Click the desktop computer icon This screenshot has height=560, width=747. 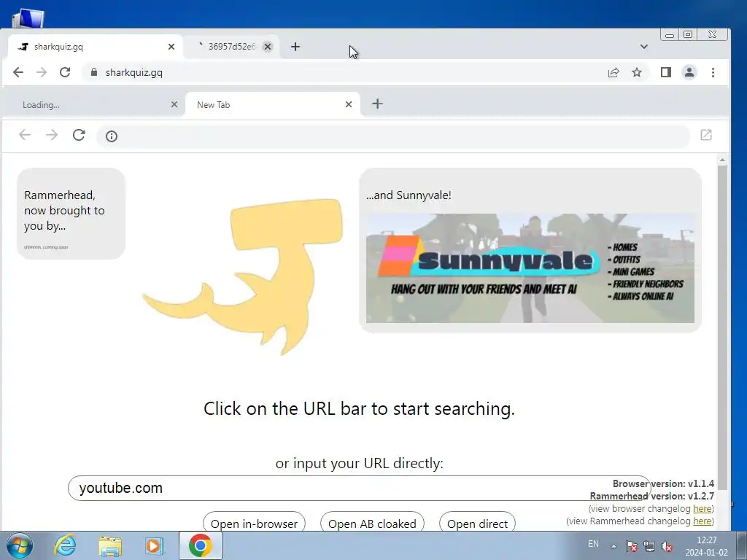28,18
